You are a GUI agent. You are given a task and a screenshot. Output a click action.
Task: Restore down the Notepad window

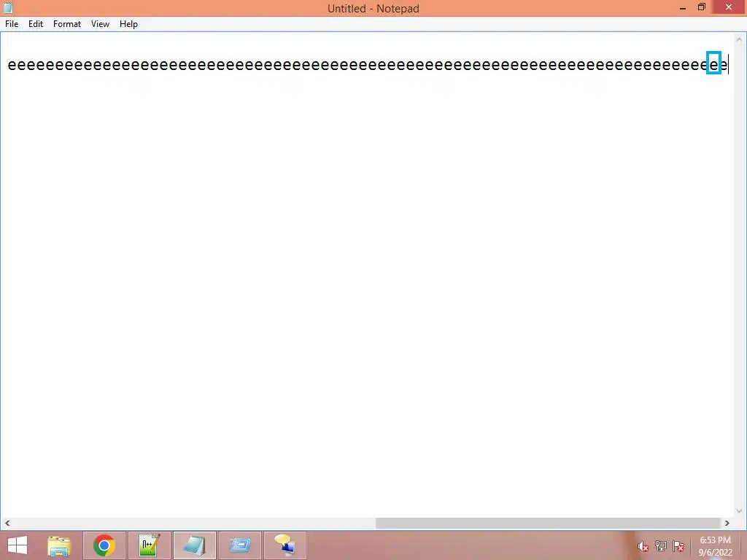701,7
